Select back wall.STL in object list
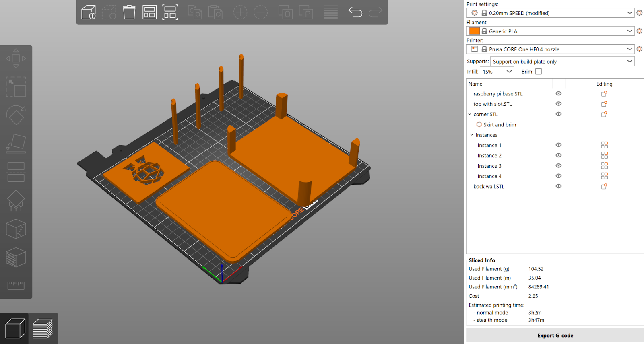The width and height of the screenshot is (644, 344). coord(489,187)
